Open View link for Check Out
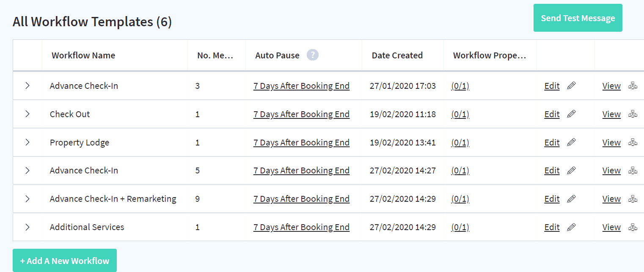Viewport: 644px width, 272px height. point(611,114)
